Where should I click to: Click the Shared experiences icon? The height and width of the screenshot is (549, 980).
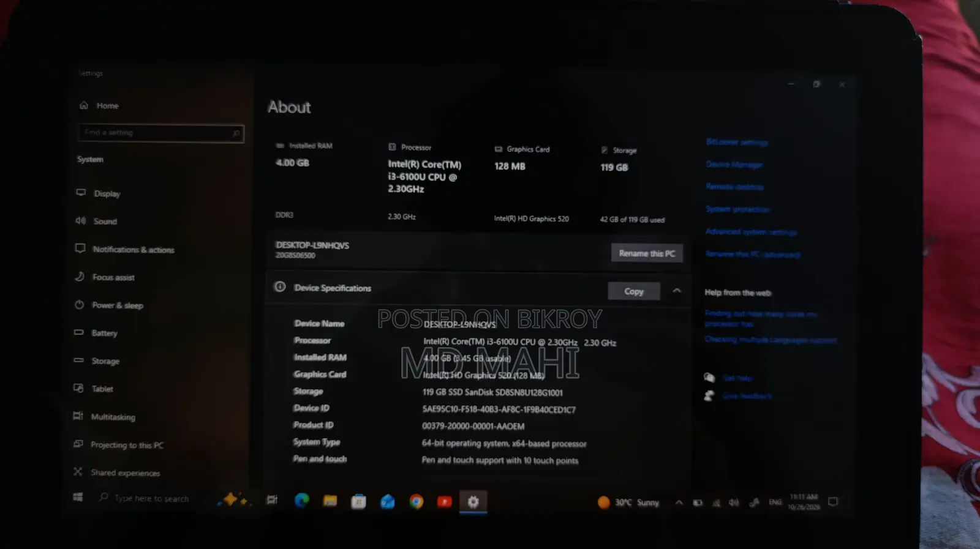click(78, 472)
